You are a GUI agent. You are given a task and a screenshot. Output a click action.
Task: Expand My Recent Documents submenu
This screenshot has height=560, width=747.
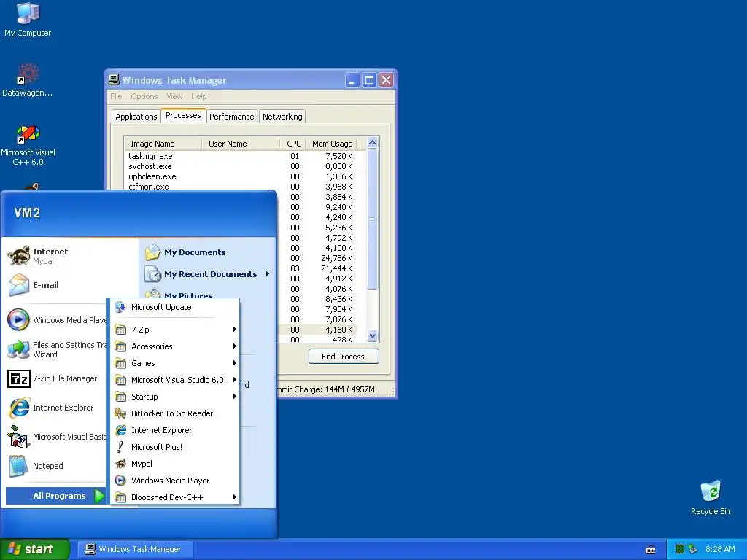pos(208,274)
